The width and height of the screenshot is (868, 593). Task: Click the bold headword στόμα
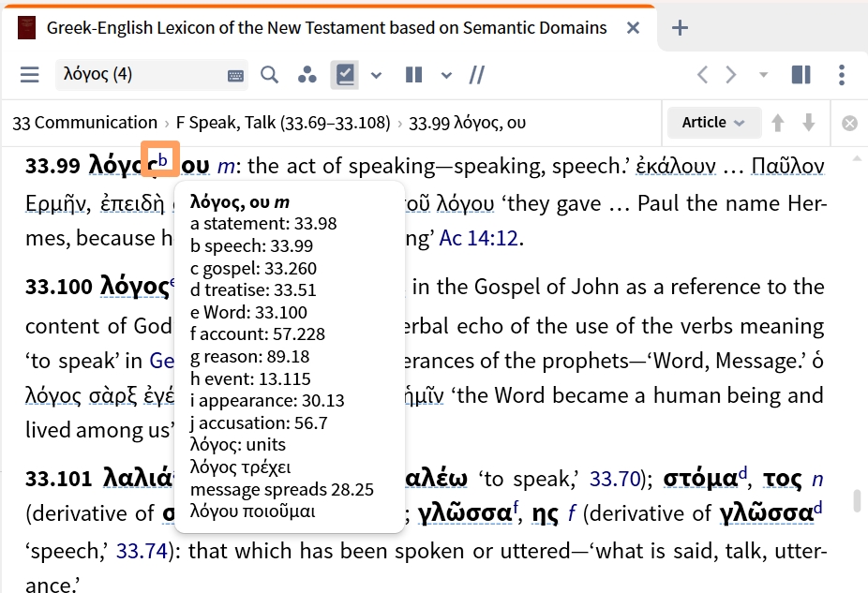pyautogui.click(x=700, y=479)
